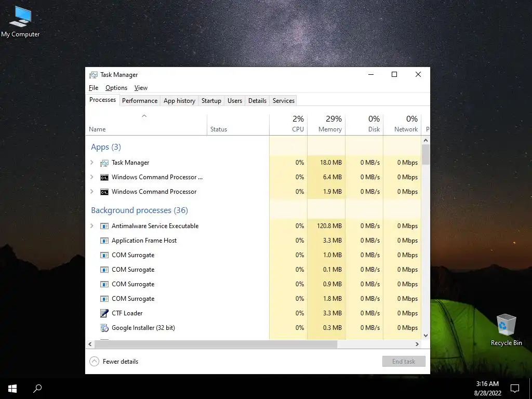
Task: Select the Background processes (36) heading
Action: pos(139,210)
